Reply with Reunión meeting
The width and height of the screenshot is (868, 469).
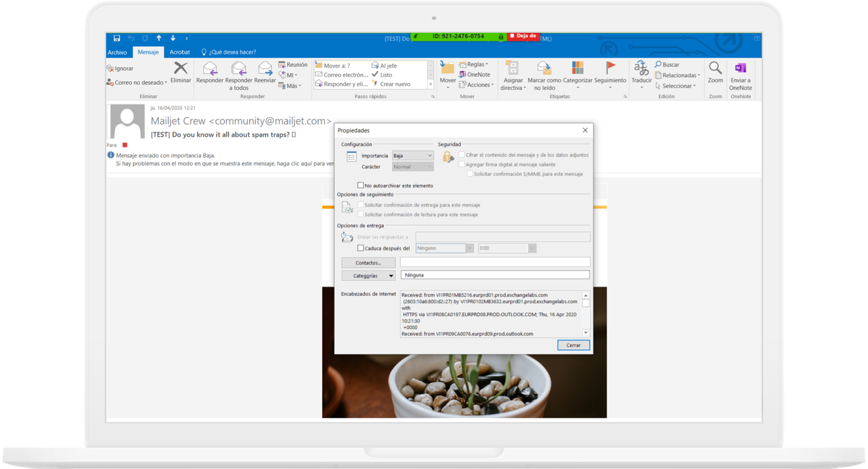pyautogui.click(x=293, y=64)
